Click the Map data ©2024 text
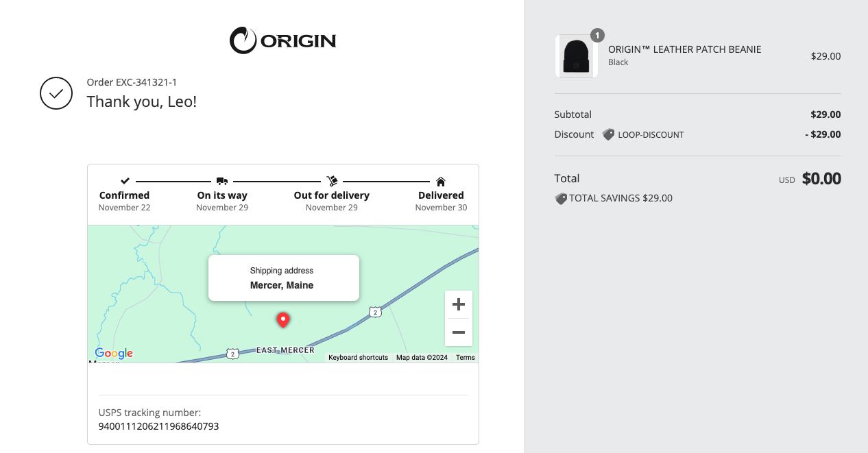 422,358
